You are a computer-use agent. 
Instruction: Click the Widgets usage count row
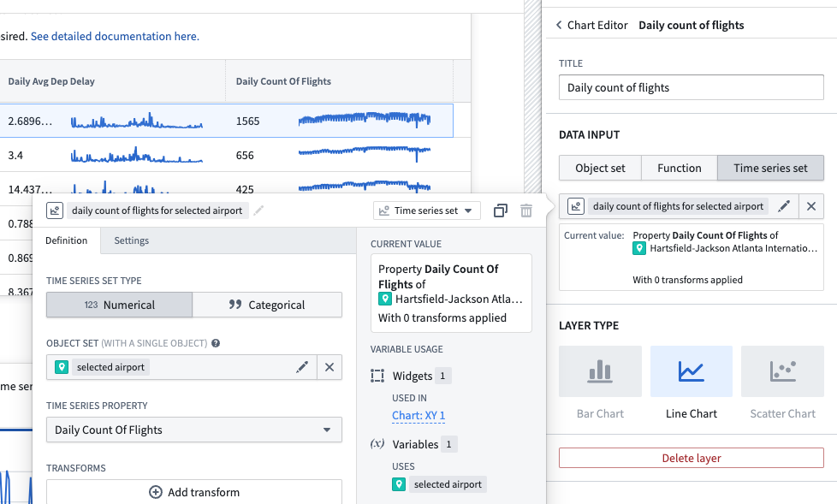coord(412,376)
